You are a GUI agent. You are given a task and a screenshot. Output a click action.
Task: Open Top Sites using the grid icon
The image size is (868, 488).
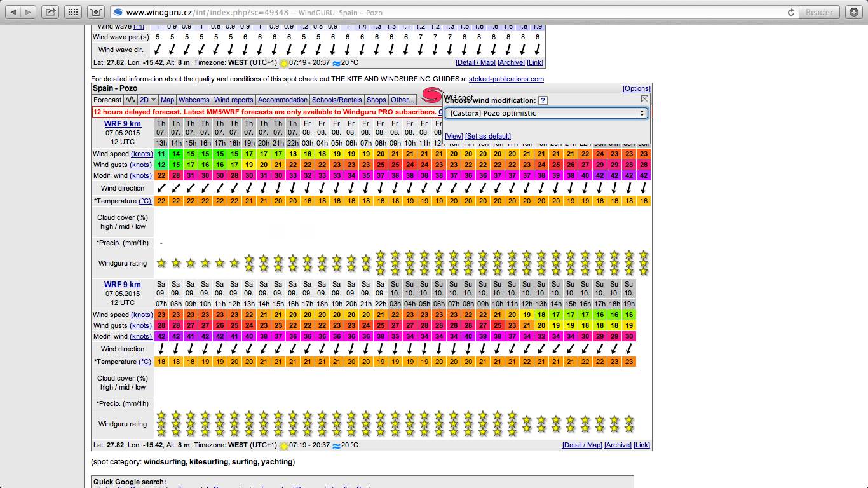[72, 11]
